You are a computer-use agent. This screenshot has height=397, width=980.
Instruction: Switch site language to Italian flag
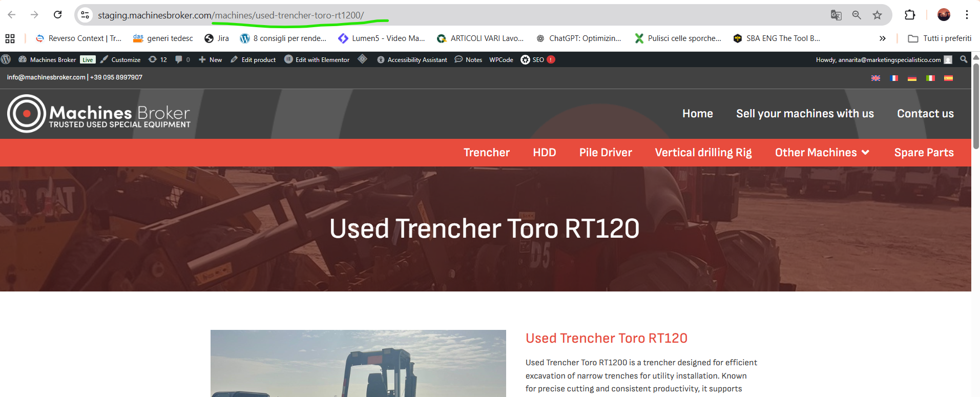click(x=930, y=78)
